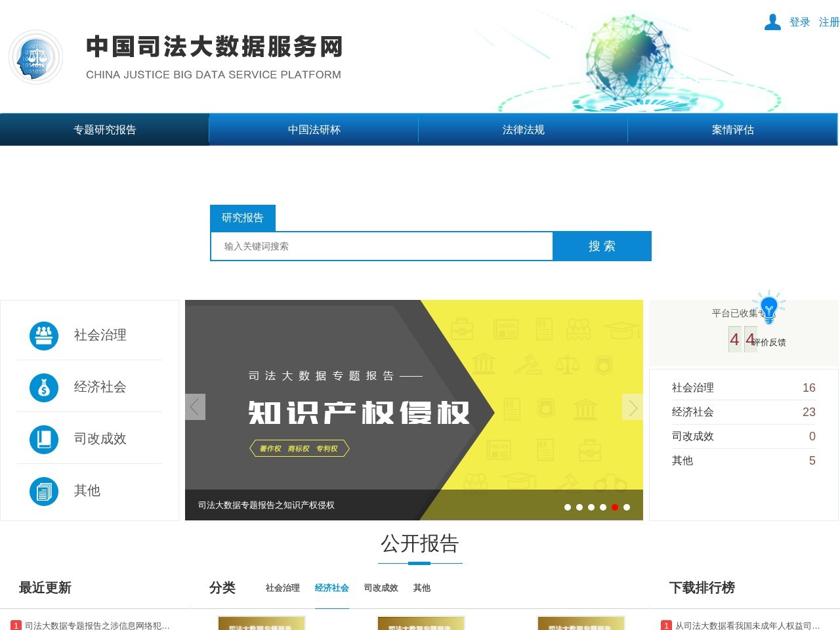Image resolution: width=840 pixels, height=630 pixels.
Task: Focus the keyword search input field
Action: 382,246
